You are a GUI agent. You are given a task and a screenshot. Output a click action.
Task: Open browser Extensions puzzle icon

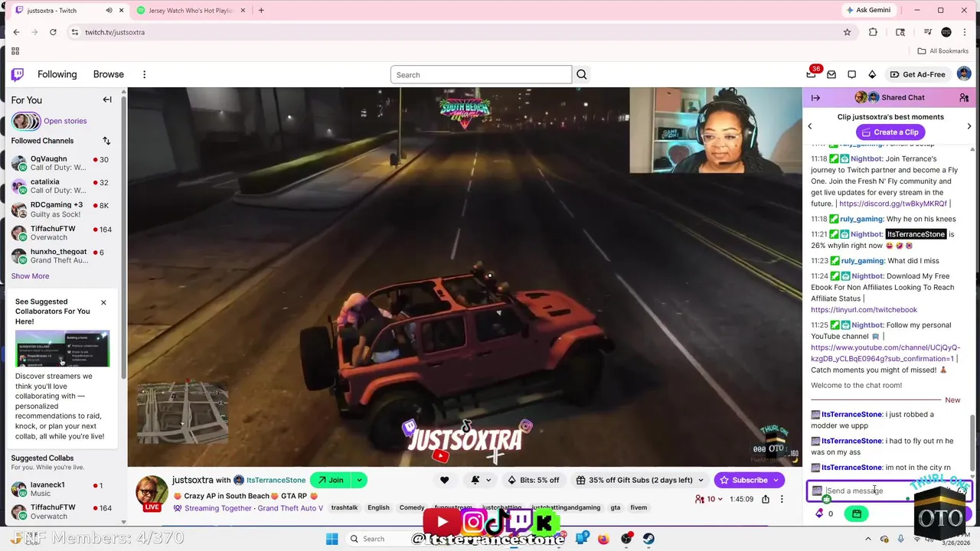coord(873,32)
